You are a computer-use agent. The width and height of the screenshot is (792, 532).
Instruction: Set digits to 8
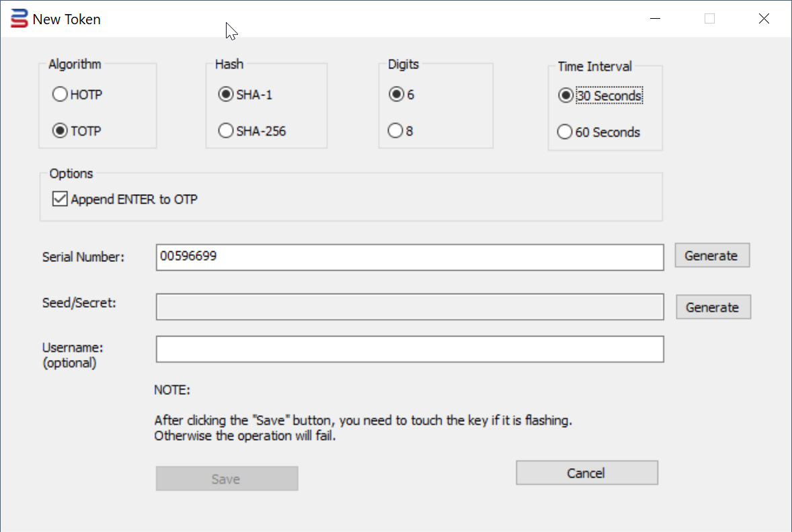tap(396, 131)
